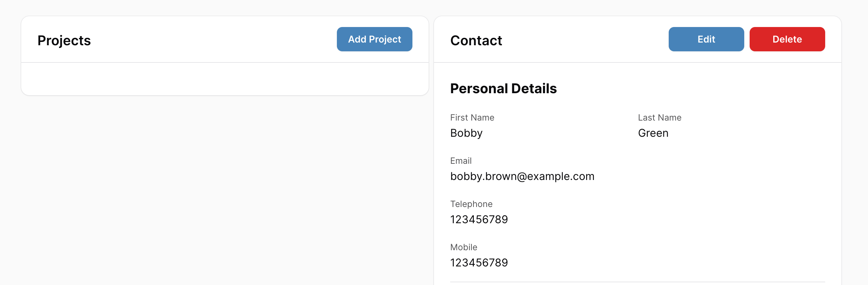Click the Personal Details heading
The image size is (868, 285).
[503, 88]
